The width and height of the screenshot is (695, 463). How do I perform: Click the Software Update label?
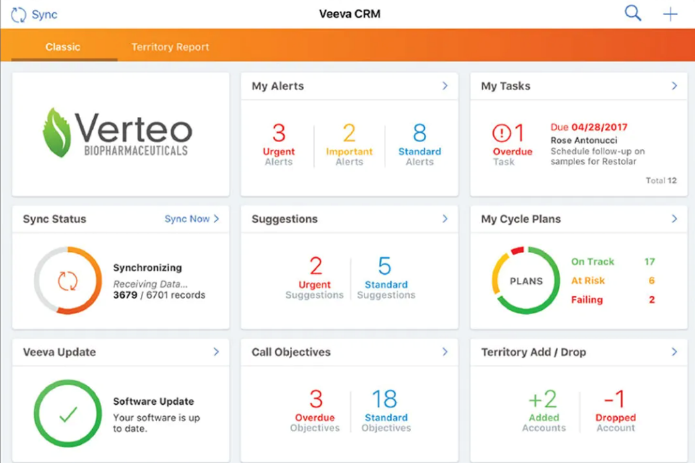(153, 401)
